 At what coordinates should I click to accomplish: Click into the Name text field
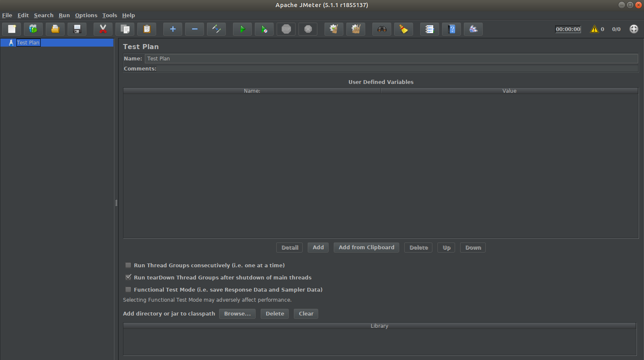coord(390,59)
